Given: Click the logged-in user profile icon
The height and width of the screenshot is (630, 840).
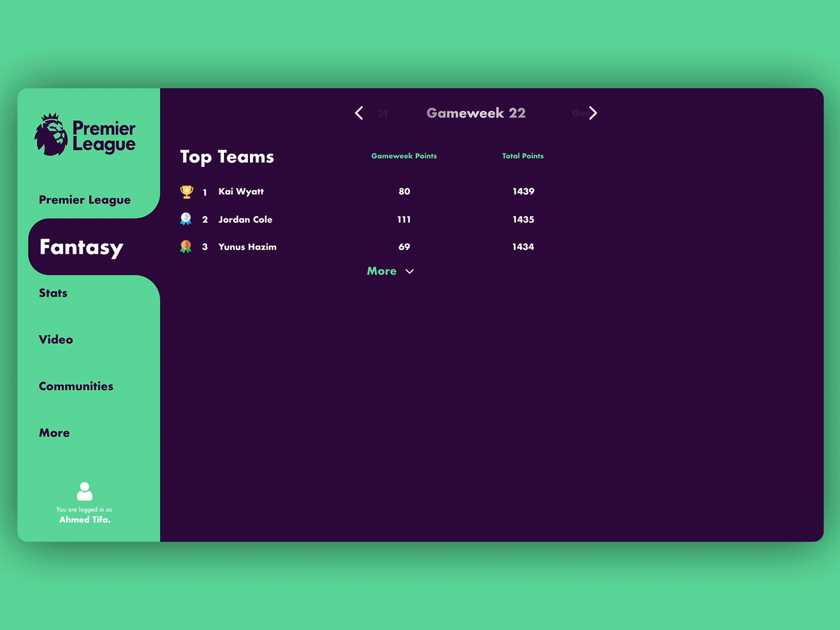Looking at the screenshot, I should (85, 491).
